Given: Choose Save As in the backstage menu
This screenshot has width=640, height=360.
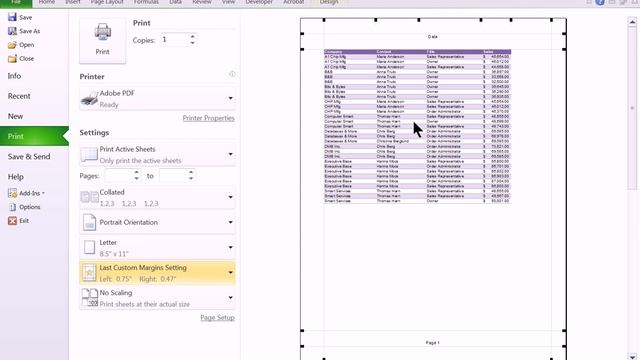Looking at the screenshot, I should tap(24, 31).
